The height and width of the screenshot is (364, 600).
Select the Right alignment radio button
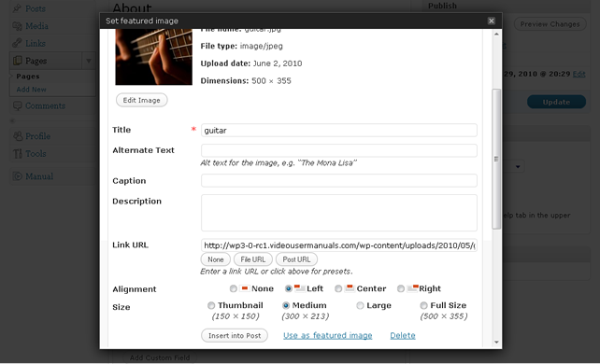[401, 288]
